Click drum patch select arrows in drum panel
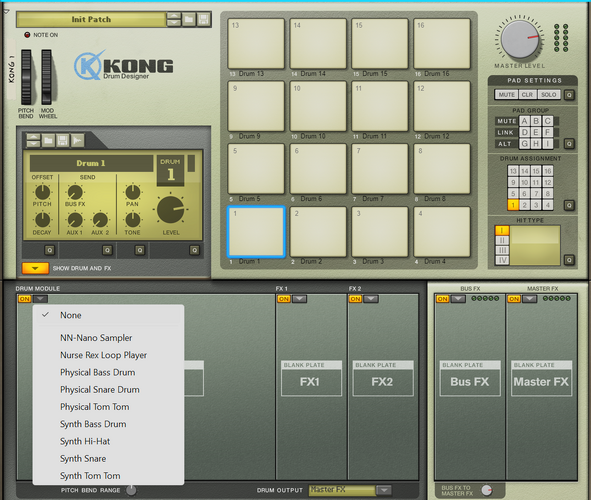Viewport: 591px width, 500px height. (x=34, y=141)
